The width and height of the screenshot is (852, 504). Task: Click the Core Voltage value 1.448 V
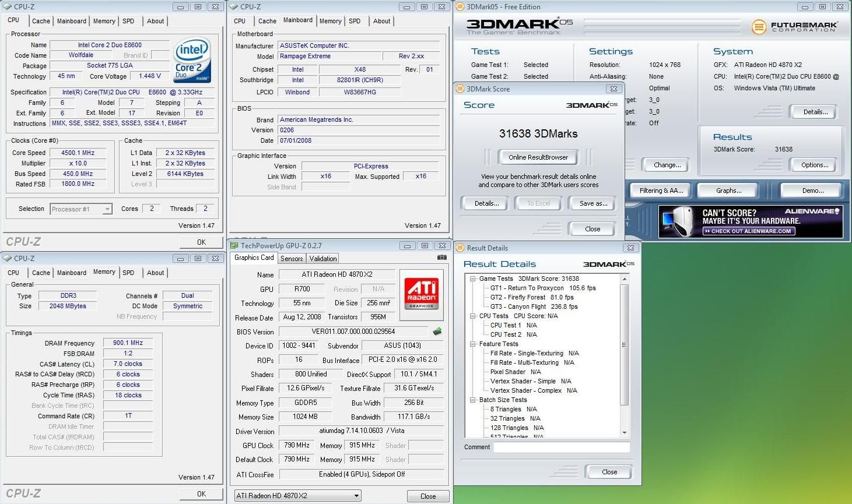[x=150, y=76]
